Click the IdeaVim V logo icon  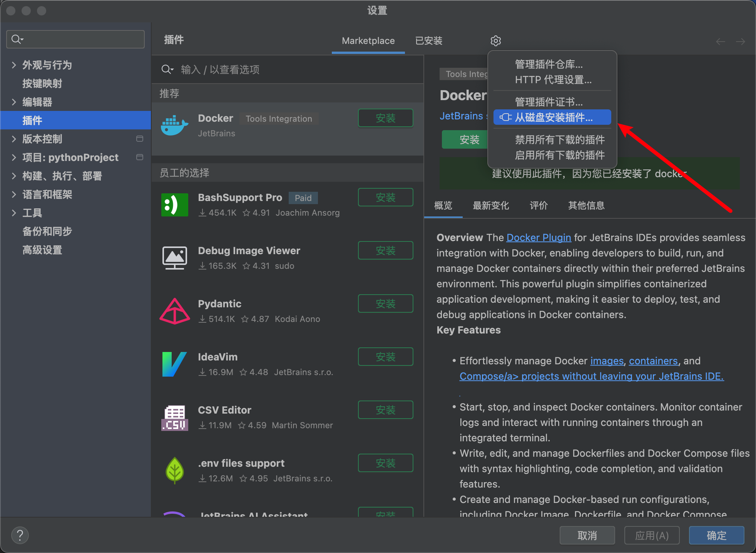coord(174,364)
